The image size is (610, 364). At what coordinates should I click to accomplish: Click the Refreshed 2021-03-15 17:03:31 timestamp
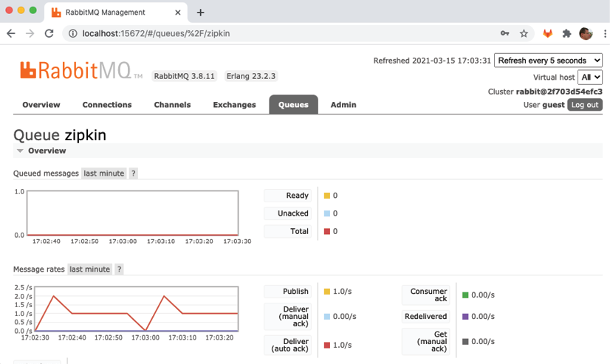click(x=432, y=61)
